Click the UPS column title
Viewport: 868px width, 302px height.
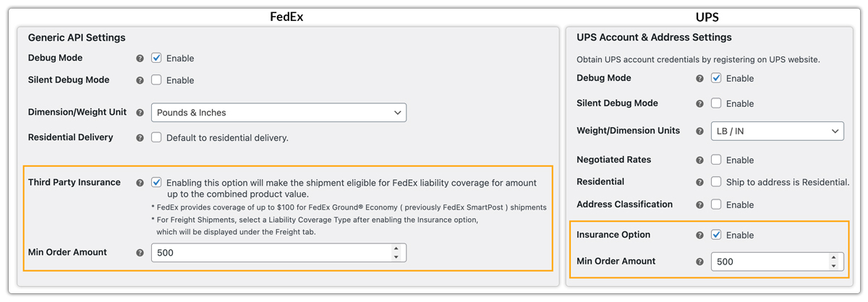pyautogui.click(x=706, y=17)
